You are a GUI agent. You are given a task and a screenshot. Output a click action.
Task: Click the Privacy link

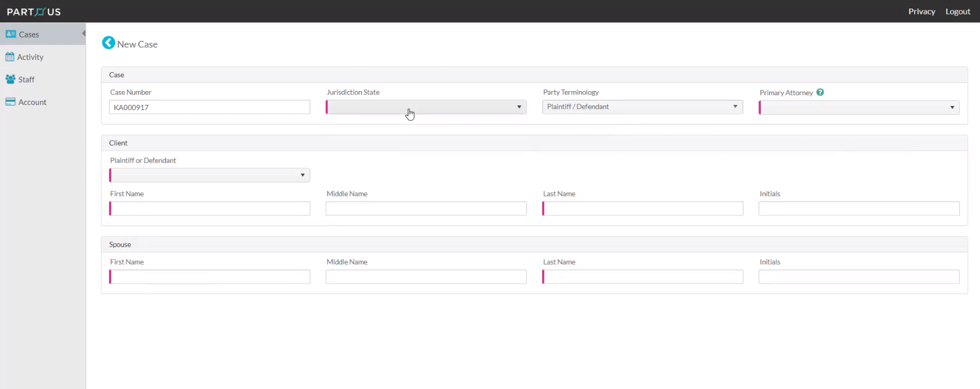[x=921, y=12]
